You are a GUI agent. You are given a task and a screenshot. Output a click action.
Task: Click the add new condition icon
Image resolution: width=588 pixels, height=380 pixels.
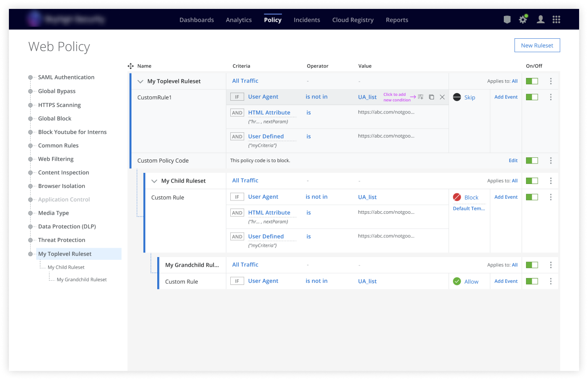point(421,97)
